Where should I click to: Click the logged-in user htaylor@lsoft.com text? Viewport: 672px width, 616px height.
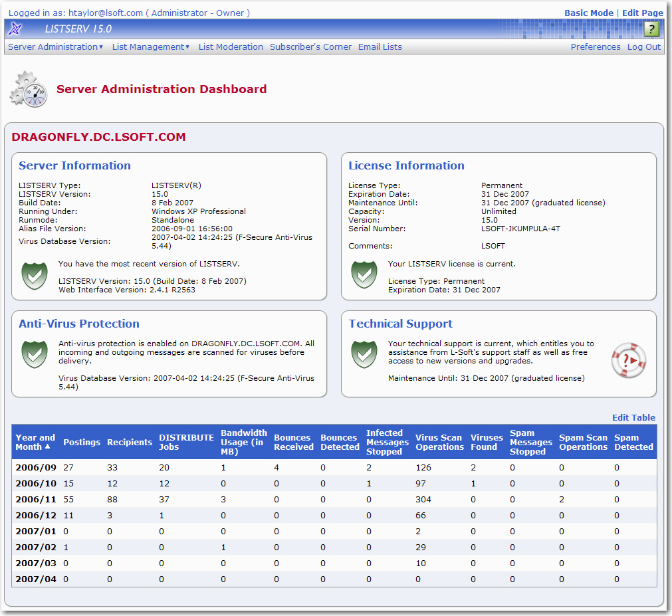pyautogui.click(x=106, y=13)
